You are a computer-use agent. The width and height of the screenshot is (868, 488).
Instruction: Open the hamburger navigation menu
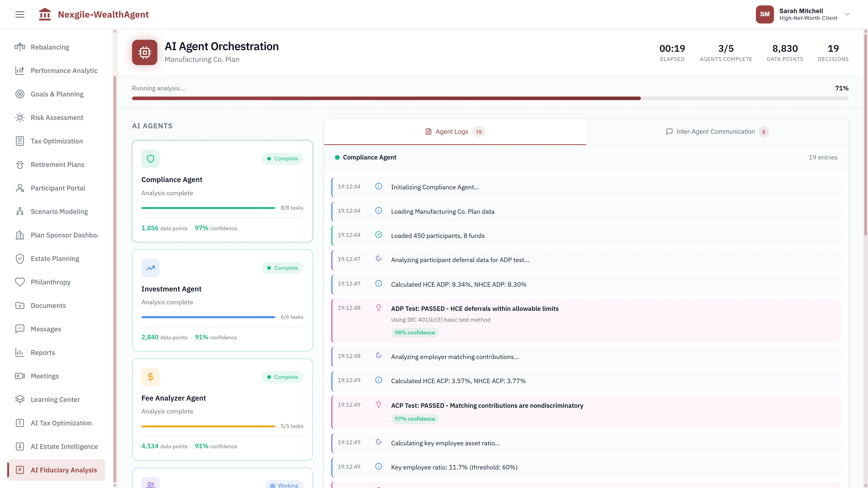pyautogui.click(x=19, y=14)
